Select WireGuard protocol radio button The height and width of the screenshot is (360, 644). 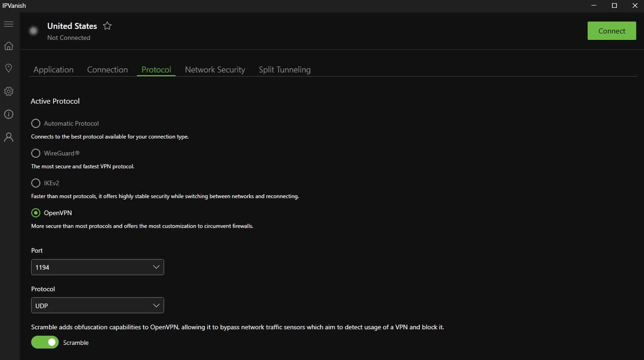coord(36,153)
